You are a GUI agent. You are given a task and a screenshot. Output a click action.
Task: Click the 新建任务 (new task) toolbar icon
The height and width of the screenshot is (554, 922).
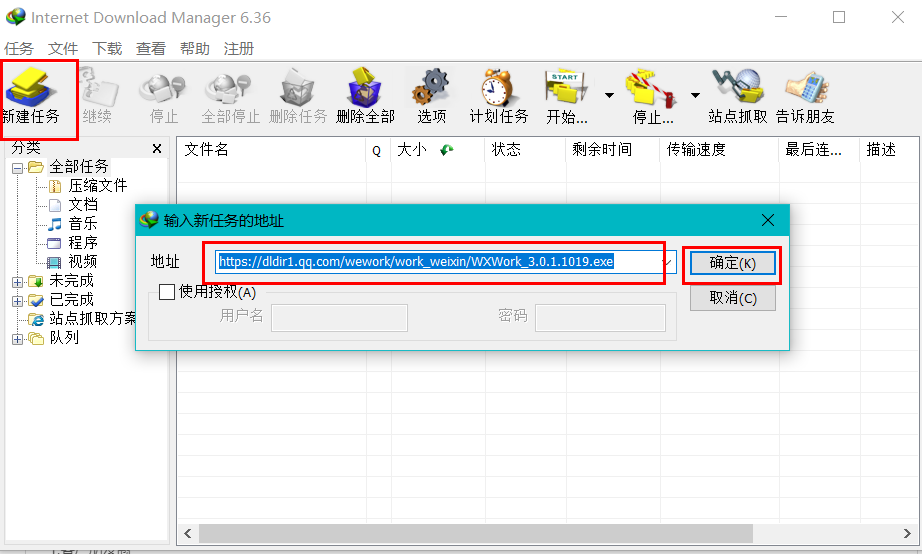pos(31,96)
